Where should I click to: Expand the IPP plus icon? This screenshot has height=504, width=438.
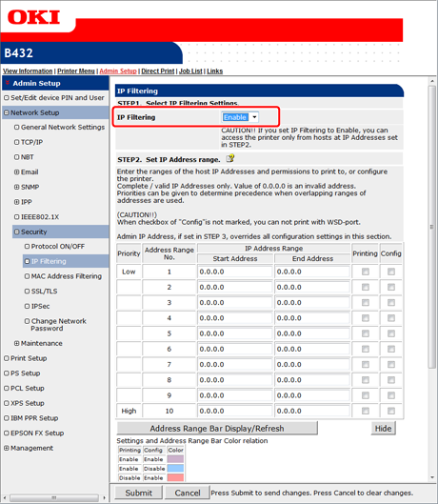tap(17, 202)
